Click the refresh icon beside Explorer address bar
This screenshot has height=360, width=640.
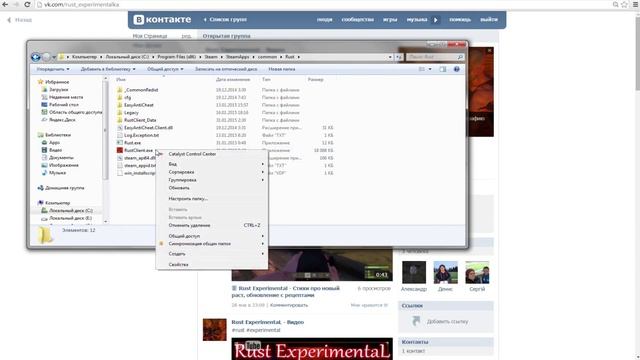[399, 57]
